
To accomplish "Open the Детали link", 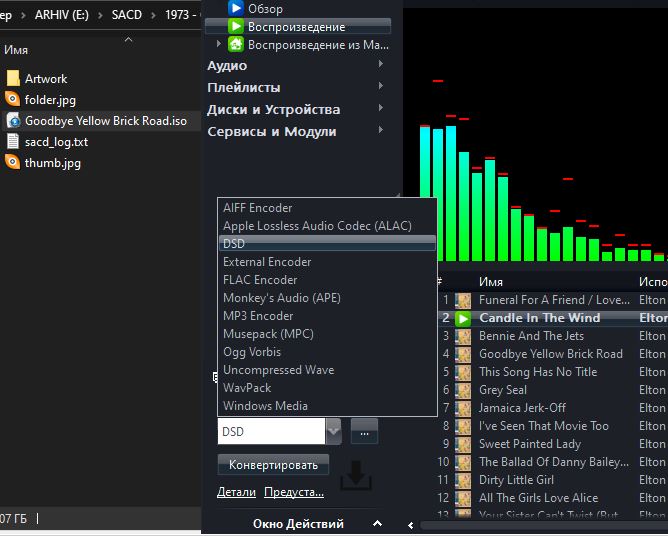I will click(x=236, y=492).
